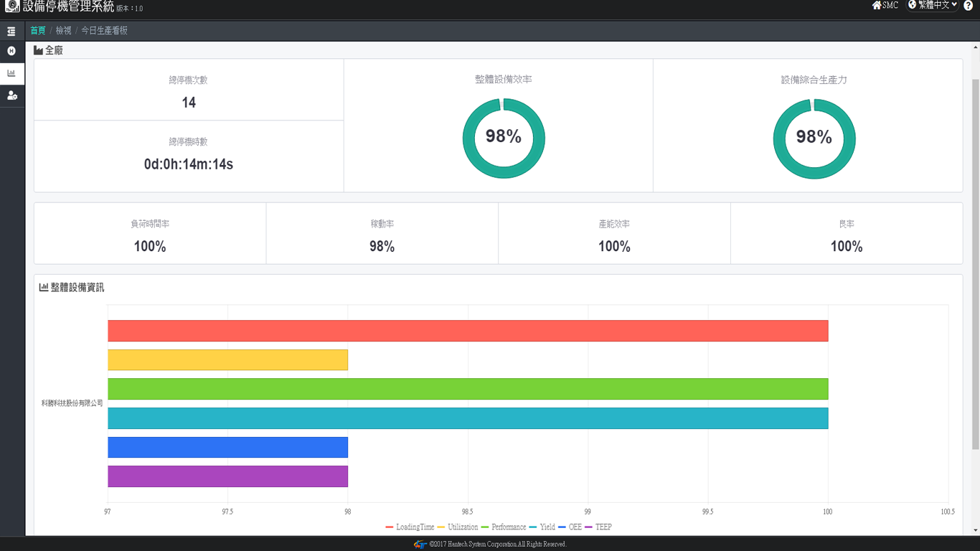
Task: Go to 首頁 in the breadcrumb
Action: pos(38,31)
